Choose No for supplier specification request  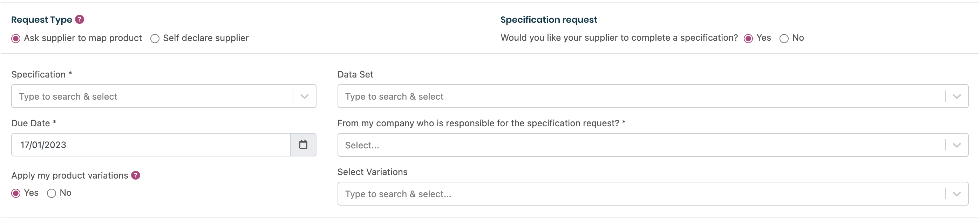tap(784, 39)
